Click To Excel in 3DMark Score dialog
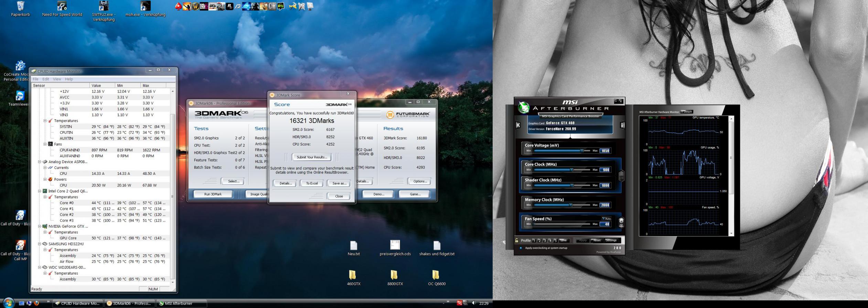 point(312,183)
